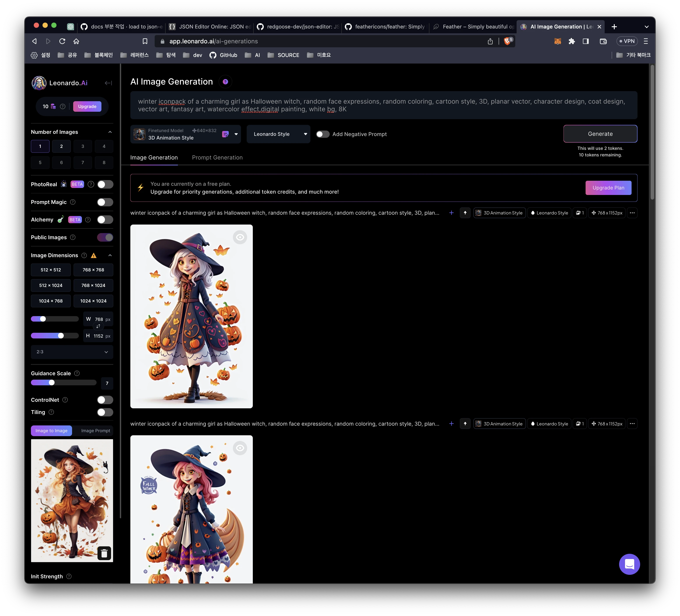The height and width of the screenshot is (616, 680).
Task: Open the first generated witch image
Action: [191, 316]
